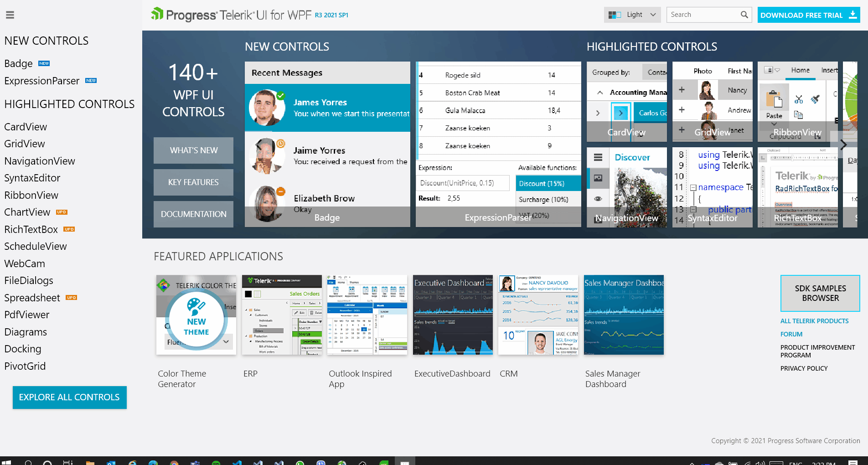Image resolution: width=868 pixels, height=465 pixels.
Task: Open the Sales Manager Dashboard thumbnail
Action: coord(624,315)
